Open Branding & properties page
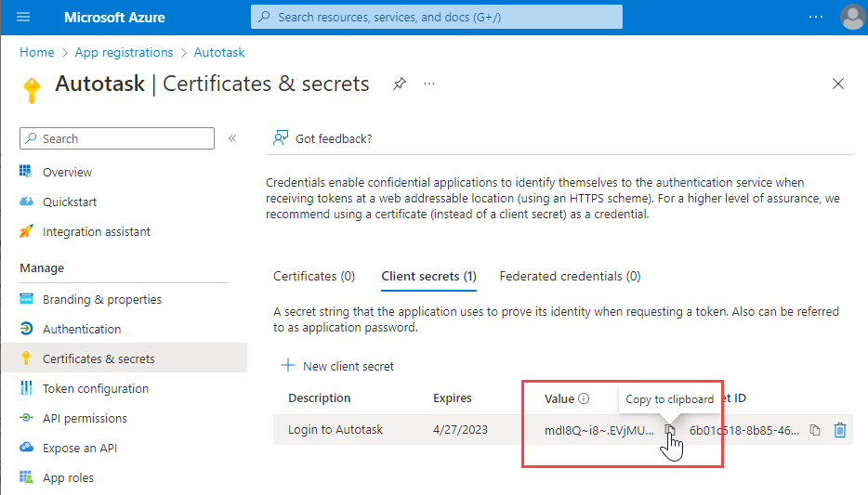Screen dimensions: 868x495 coord(102,299)
